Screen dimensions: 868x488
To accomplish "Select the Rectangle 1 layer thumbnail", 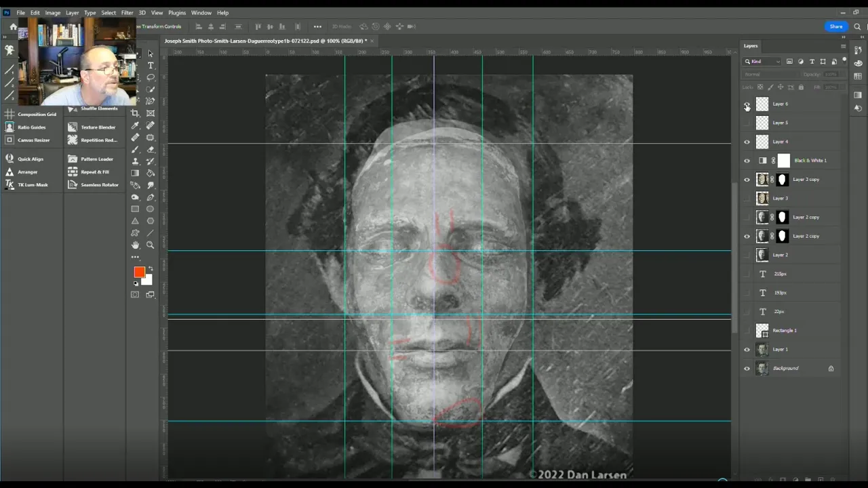I will point(762,330).
